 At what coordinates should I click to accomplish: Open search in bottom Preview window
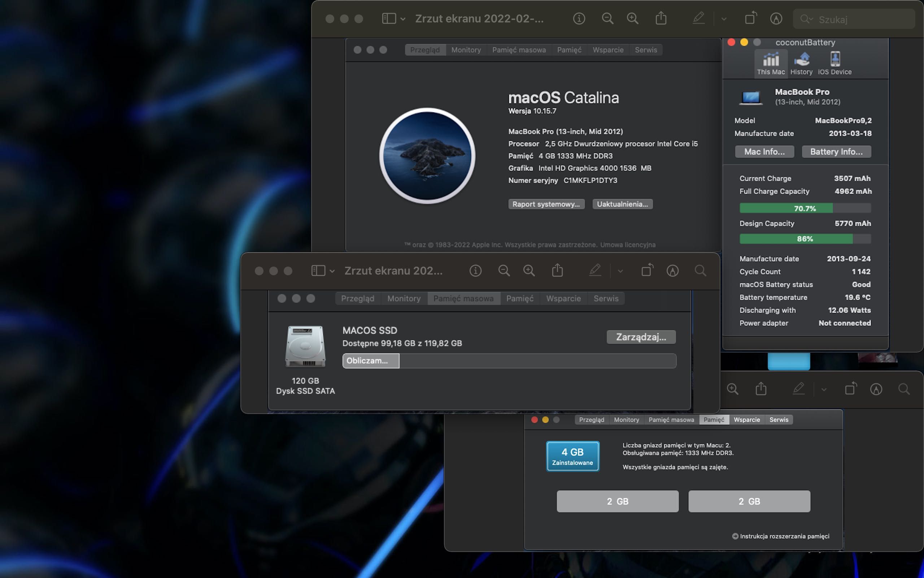(904, 389)
